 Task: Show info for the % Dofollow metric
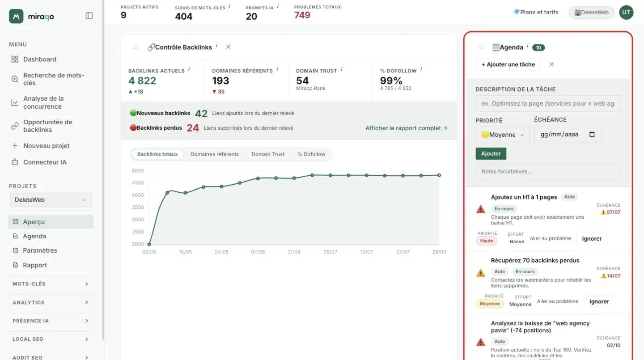(421, 70)
